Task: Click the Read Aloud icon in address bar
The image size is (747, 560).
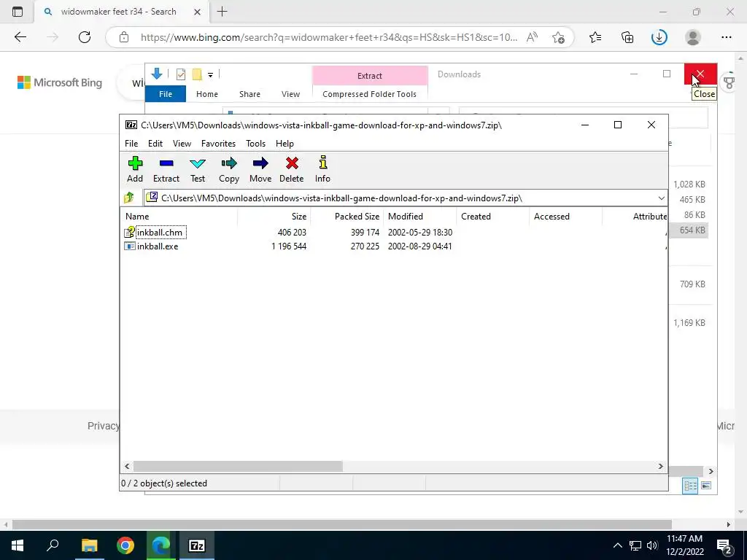Action: (532, 37)
